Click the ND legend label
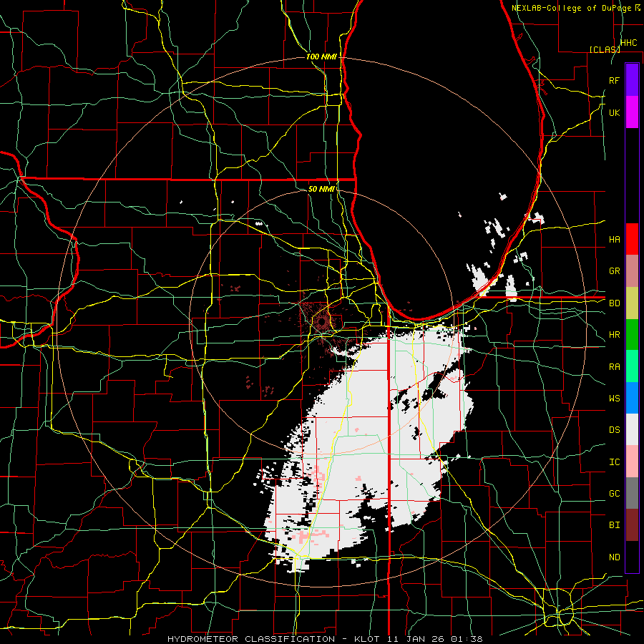 pos(614,557)
